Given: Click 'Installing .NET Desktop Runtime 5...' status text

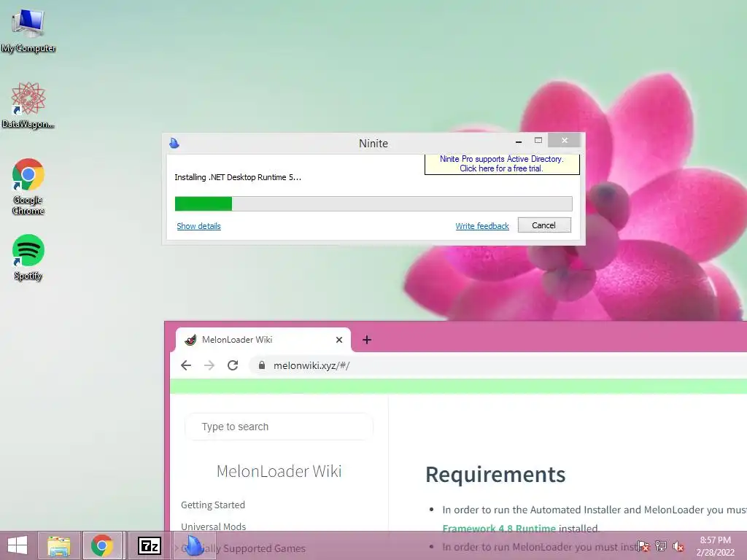Looking at the screenshot, I should [x=238, y=177].
